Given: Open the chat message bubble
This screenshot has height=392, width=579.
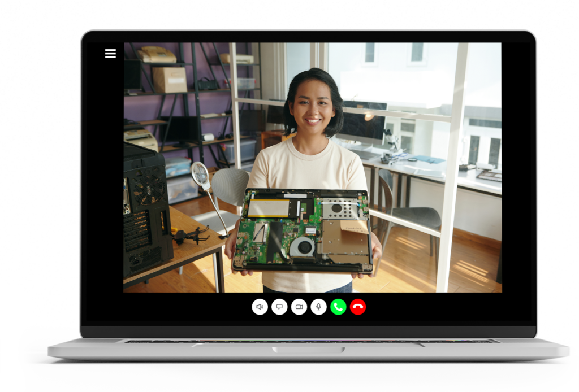Looking at the screenshot, I should (x=279, y=307).
